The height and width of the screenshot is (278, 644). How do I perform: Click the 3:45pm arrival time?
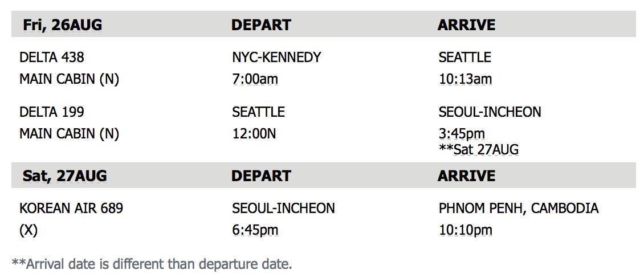tap(462, 133)
